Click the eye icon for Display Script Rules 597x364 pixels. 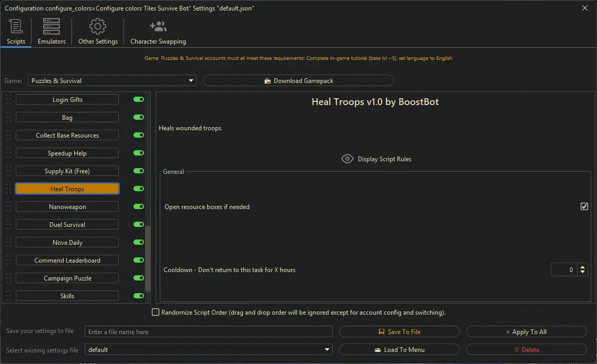pos(347,159)
